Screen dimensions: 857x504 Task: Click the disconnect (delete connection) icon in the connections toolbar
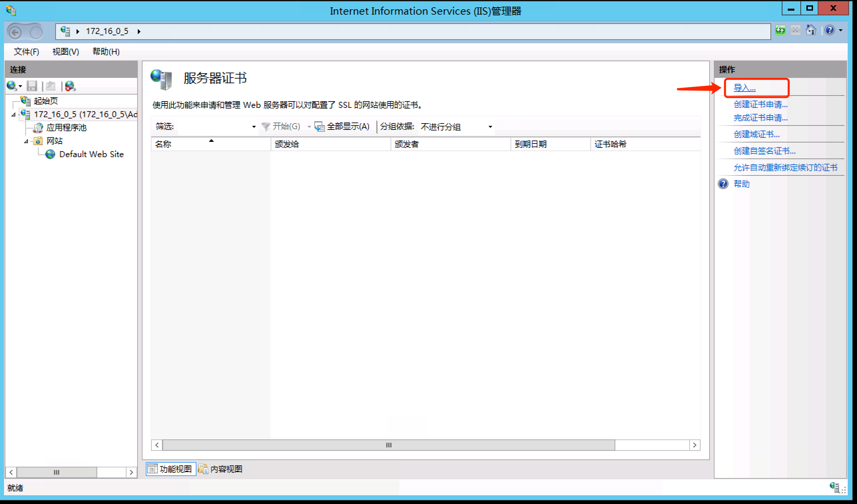[x=70, y=86]
